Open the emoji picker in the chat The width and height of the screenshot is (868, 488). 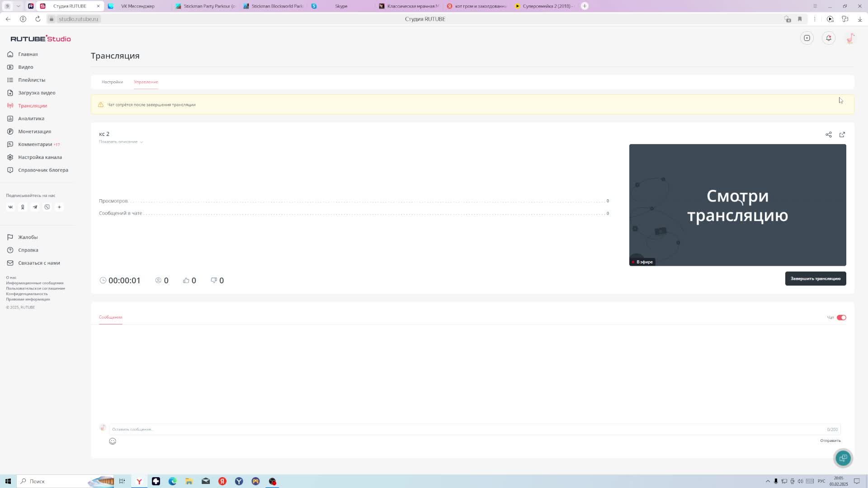[113, 441]
